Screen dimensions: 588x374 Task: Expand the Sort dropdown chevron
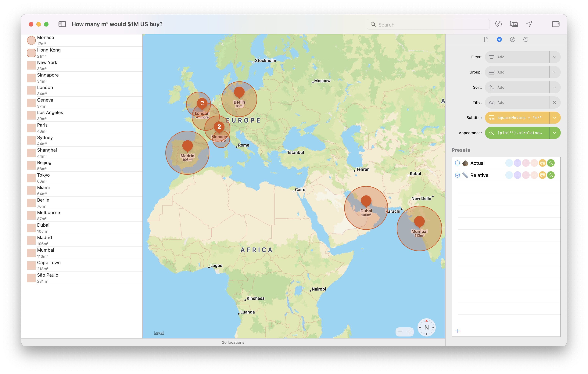pyautogui.click(x=554, y=87)
